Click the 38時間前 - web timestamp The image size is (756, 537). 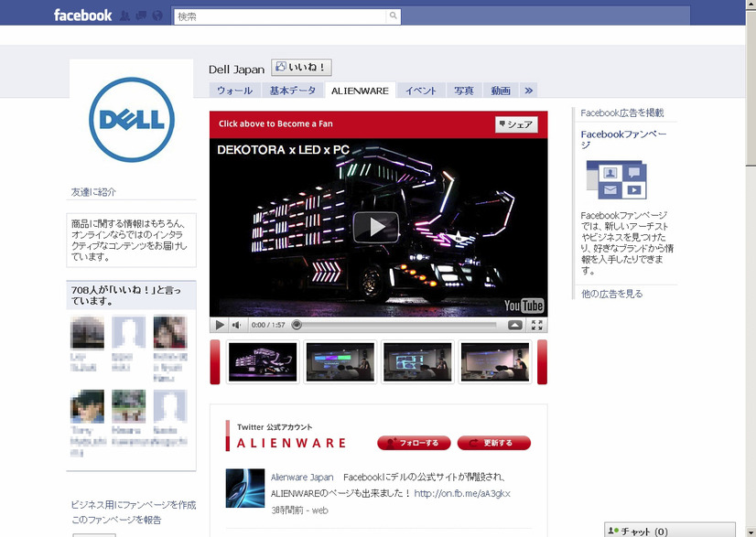tap(299, 510)
